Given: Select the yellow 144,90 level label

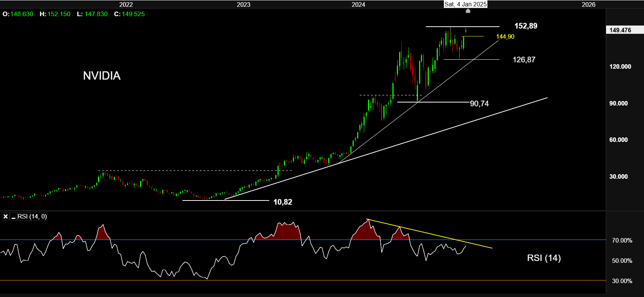Looking at the screenshot, I should coord(505,36).
